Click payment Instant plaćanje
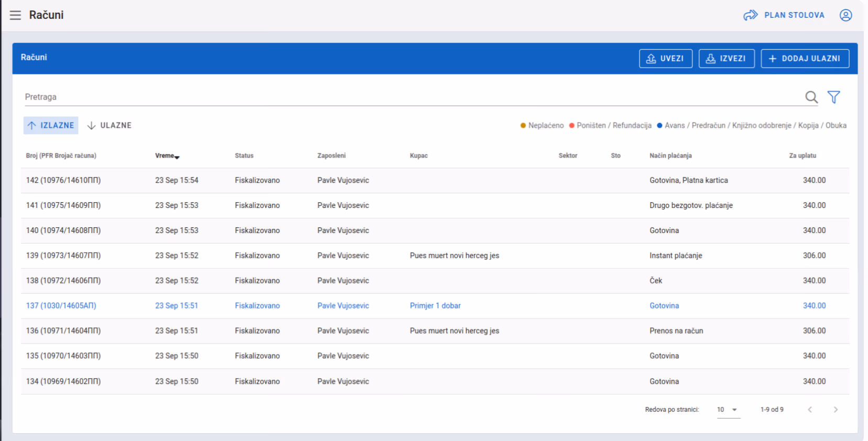The image size is (868, 441). click(x=676, y=256)
